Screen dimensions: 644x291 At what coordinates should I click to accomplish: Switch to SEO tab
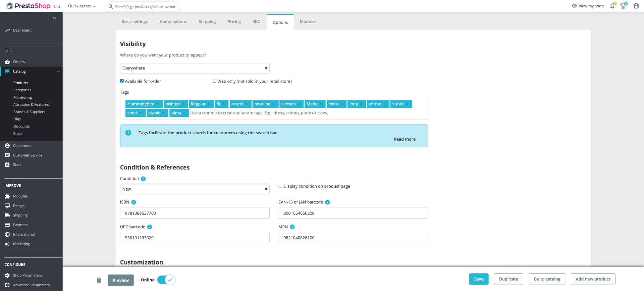pos(256,21)
